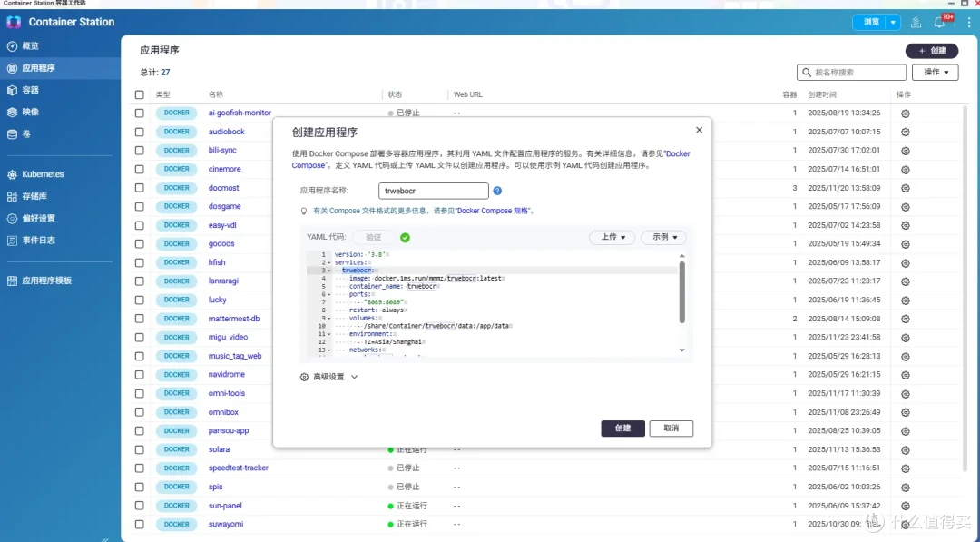The image size is (980, 542).
Task: Click the 取消 cancel button
Action: (671, 429)
